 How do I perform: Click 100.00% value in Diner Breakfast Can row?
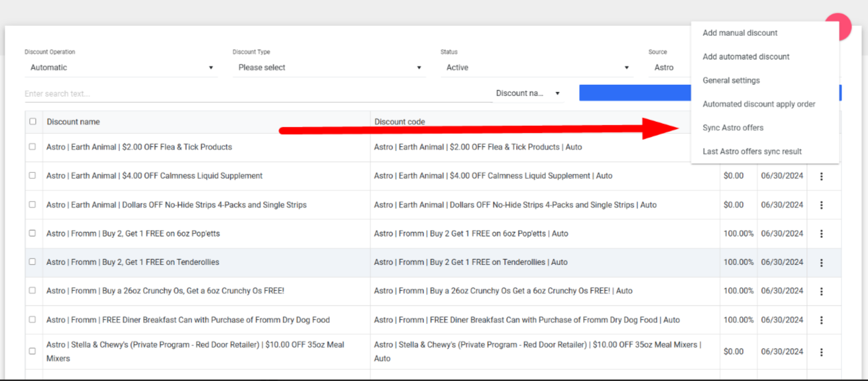click(738, 319)
